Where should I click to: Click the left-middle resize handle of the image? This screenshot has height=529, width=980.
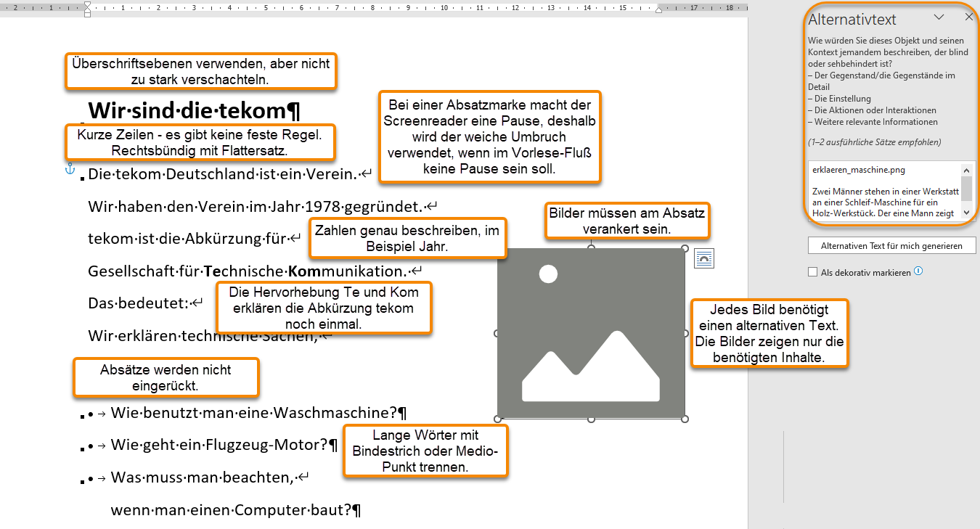497,334
